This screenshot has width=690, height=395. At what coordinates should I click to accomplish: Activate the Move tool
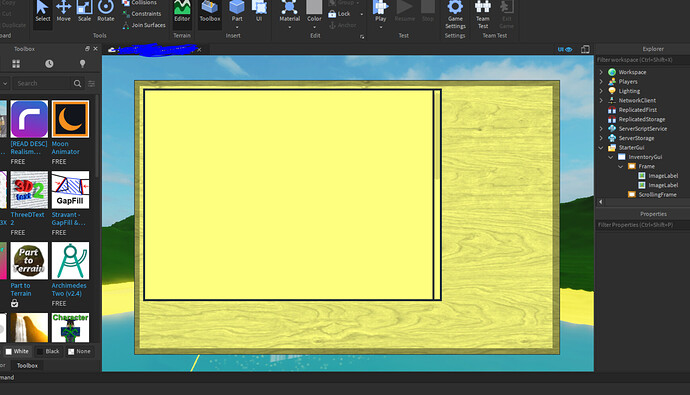click(x=63, y=11)
